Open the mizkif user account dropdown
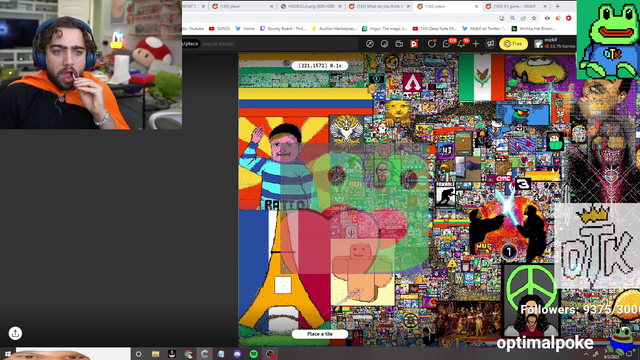The width and height of the screenshot is (640, 360). coord(554,44)
